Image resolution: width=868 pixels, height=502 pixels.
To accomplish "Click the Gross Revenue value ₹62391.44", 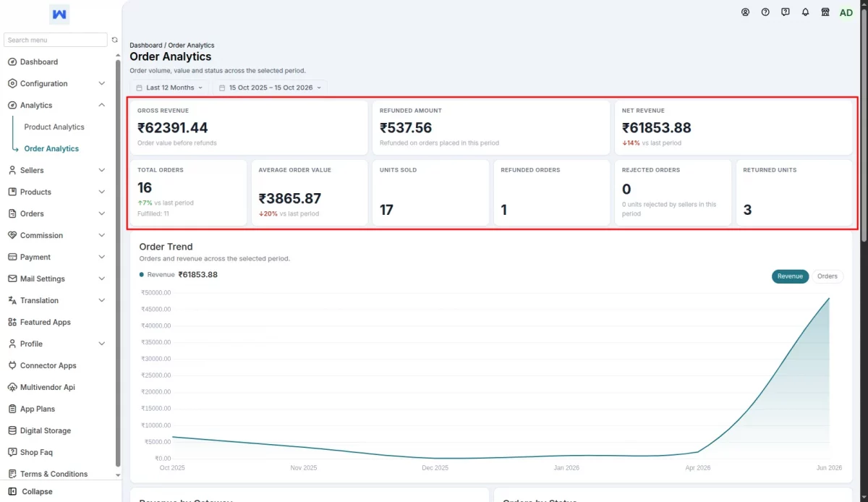I will click(173, 128).
